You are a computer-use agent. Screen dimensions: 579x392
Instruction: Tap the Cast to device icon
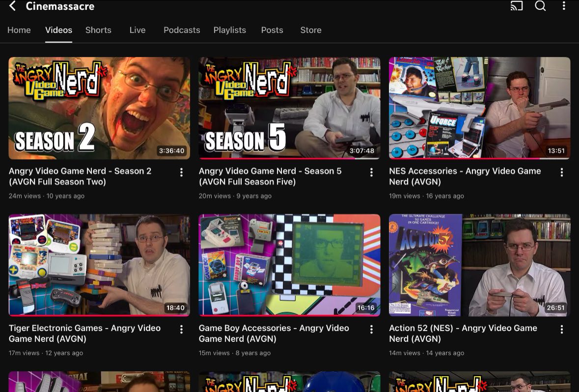(516, 6)
